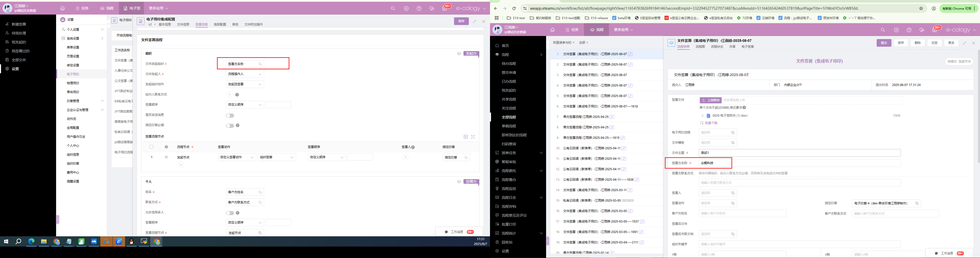The image size is (980, 258).
Task: Click search magnifier in left window header
Action: [393, 8]
